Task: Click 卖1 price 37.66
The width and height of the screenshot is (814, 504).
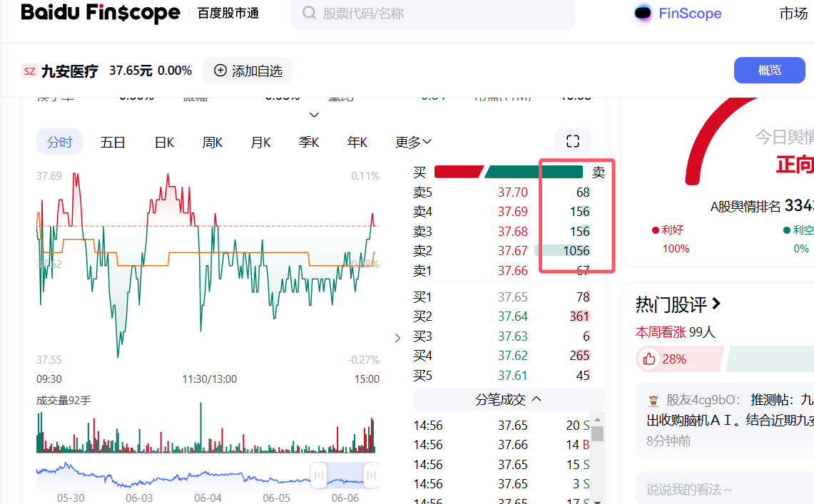Action: tap(512, 271)
